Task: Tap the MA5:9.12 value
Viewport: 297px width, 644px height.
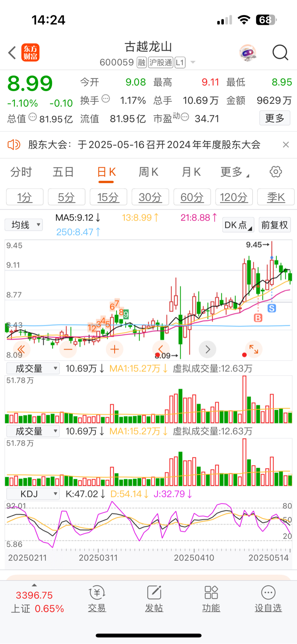Action: tap(78, 218)
